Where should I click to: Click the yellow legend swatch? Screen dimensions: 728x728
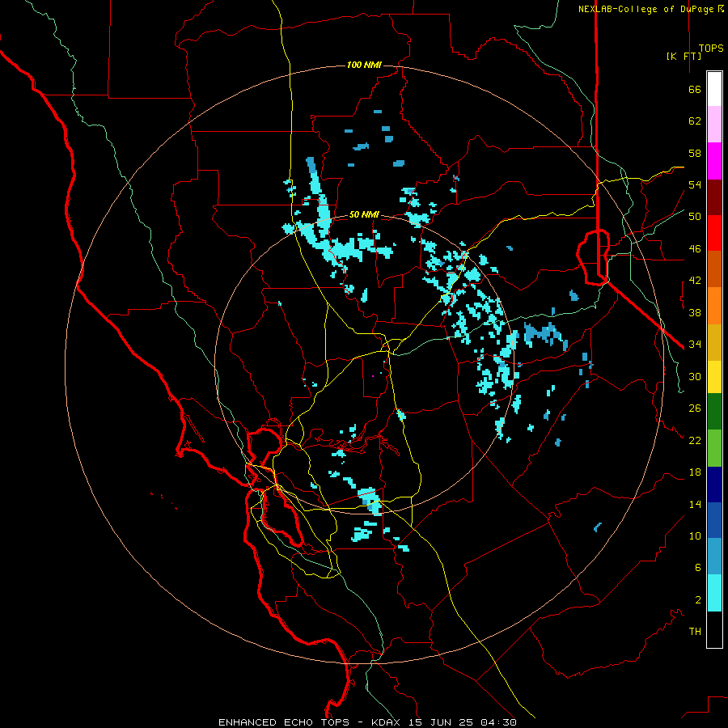(x=714, y=377)
